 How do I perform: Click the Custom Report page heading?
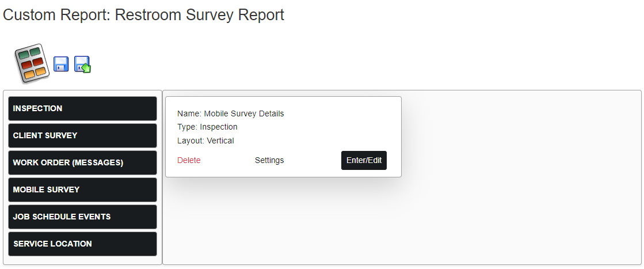pyautogui.click(x=143, y=15)
